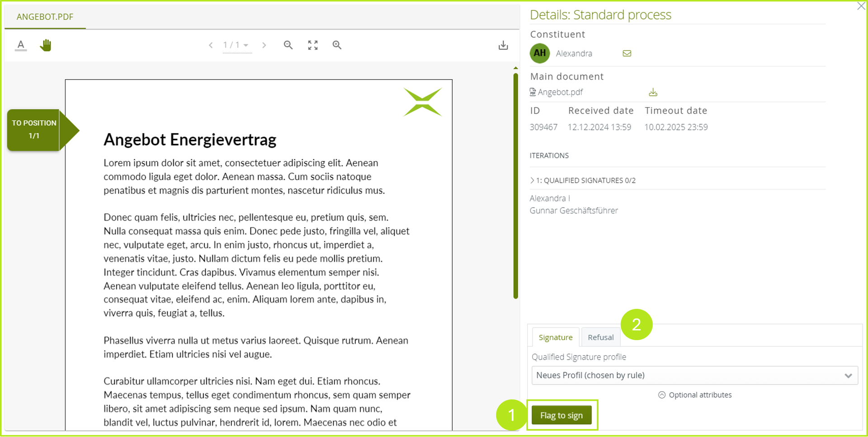Screen dimensions: 868x437
Task: Jump to signature position 1/1
Action: pos(34,130)
